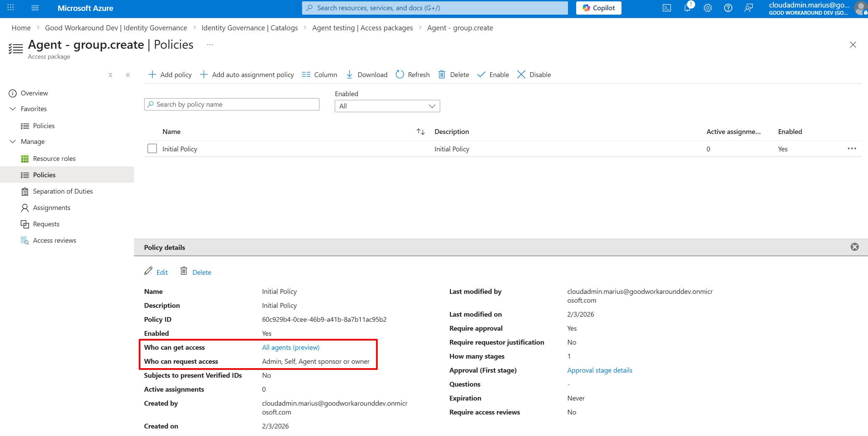Click the help question mark icon
868x436 pixels.
[x=728, y=8]
